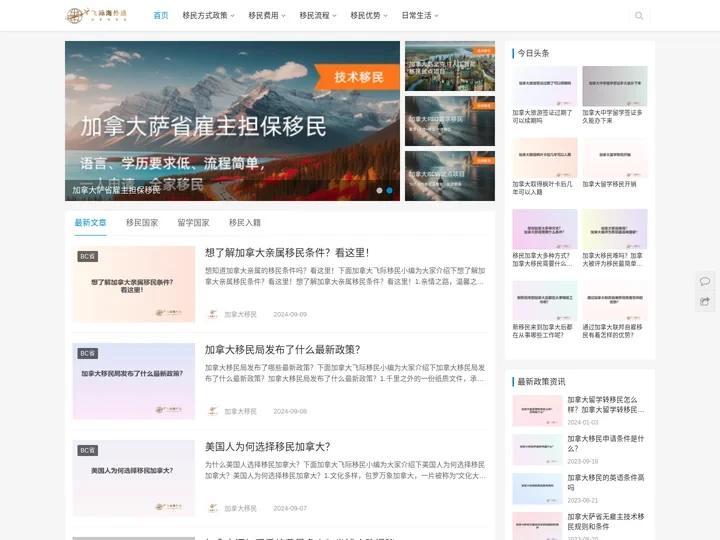Image resolution: width=720 pixels, height=540 pixels.
Task: Click thumbnail next to date 2023-09-18
Action: (537, 450)
